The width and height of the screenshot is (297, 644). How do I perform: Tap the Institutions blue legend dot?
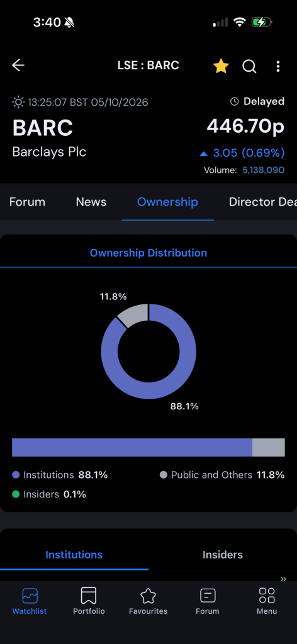[16, 475]
